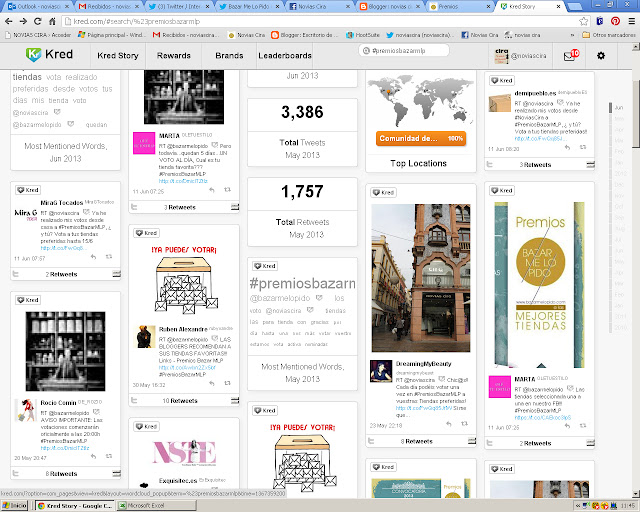The width and height of the screenshot is (640, 512).
Task: Click the Rocio Comin avatar
Action: (25, 410)
